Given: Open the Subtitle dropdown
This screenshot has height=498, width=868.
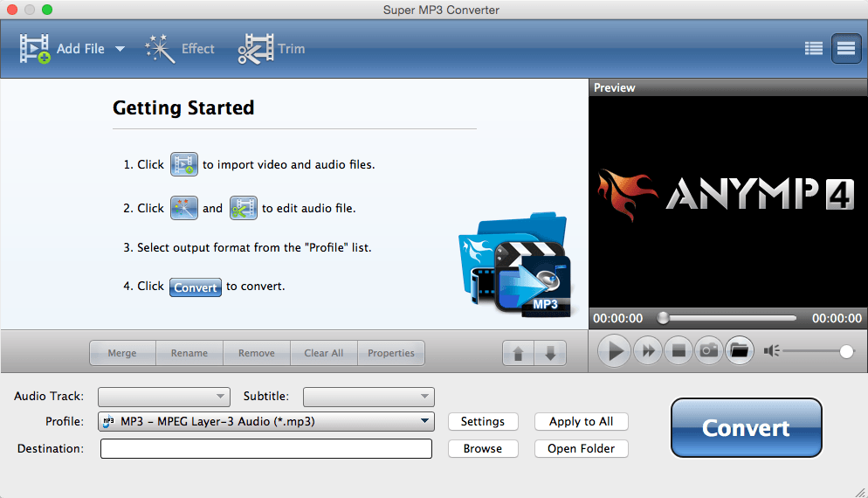Looking at the screenshot, I should pyautogui.click(x=369, y=397).
